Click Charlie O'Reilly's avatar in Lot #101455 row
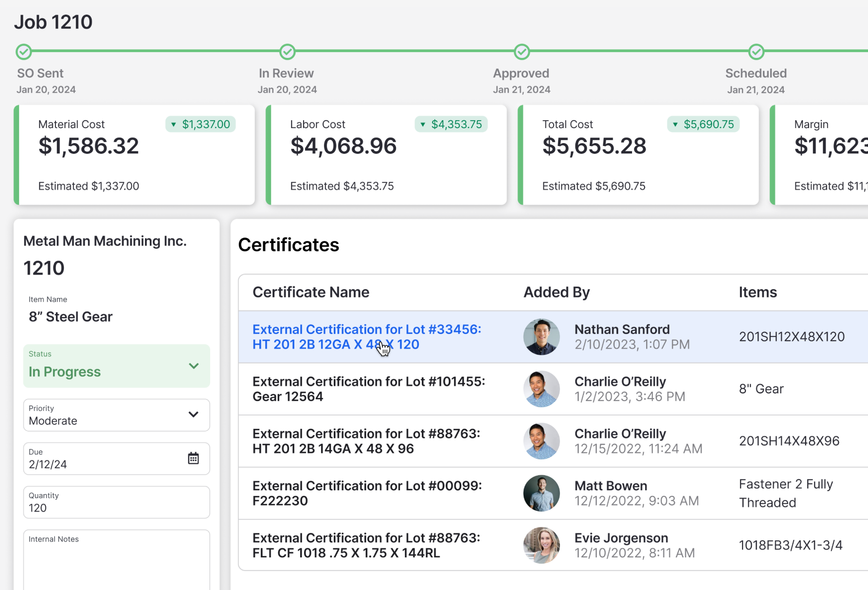Viewport: 868px width, 590px height. (x=542, y=389)
